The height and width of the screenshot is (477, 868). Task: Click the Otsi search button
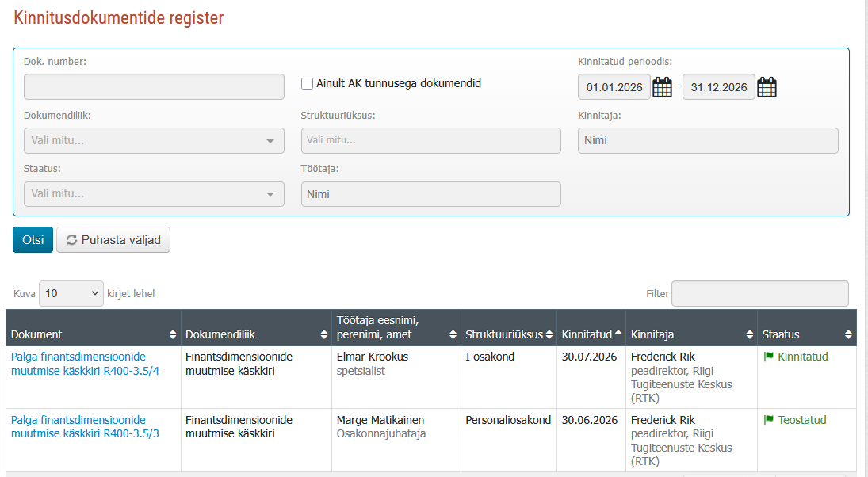33,239
